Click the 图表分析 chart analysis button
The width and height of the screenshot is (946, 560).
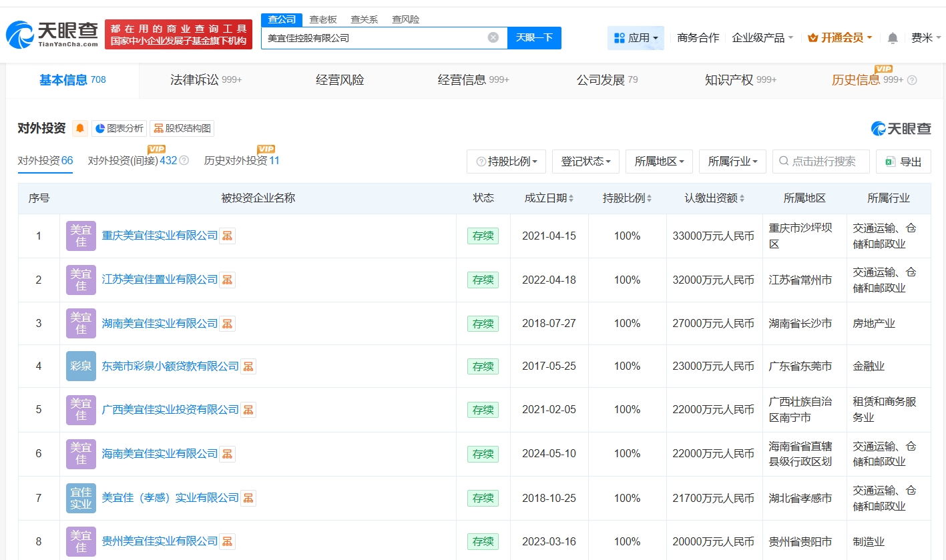point(119,128)
